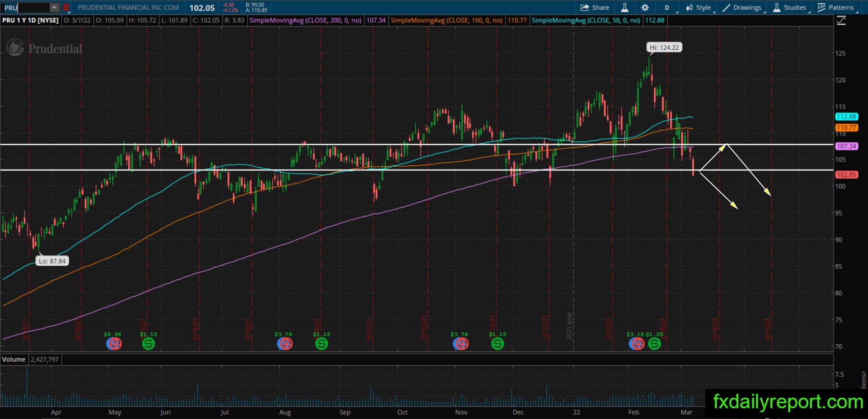Screen dimensions: 868x419
Task: Click the cyan 112.88 price axis label
Action: pyautogui.click(x=846, y=117)
